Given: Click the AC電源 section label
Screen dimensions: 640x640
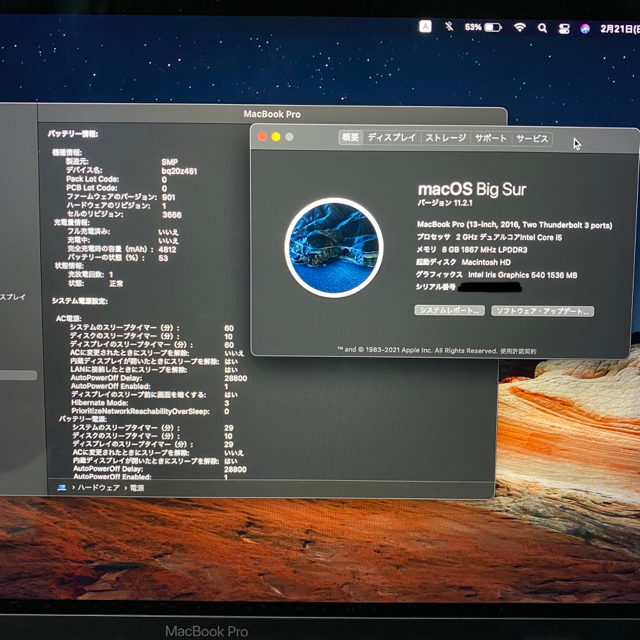Looking at the screenshot, I should [x=69, y=318].
